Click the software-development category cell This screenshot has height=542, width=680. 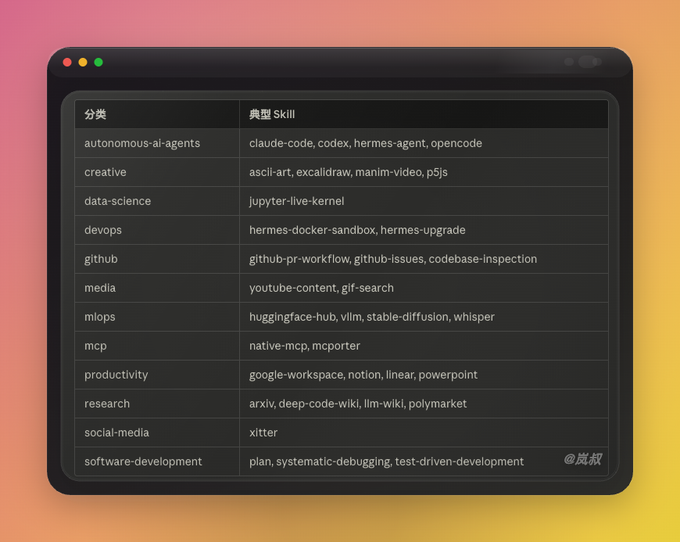[x=157, y=462]
